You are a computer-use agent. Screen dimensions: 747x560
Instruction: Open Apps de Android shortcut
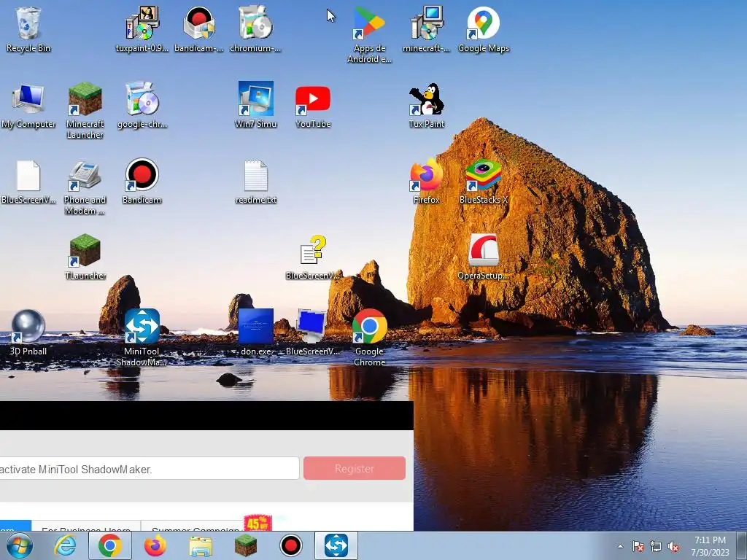(369, 34)
